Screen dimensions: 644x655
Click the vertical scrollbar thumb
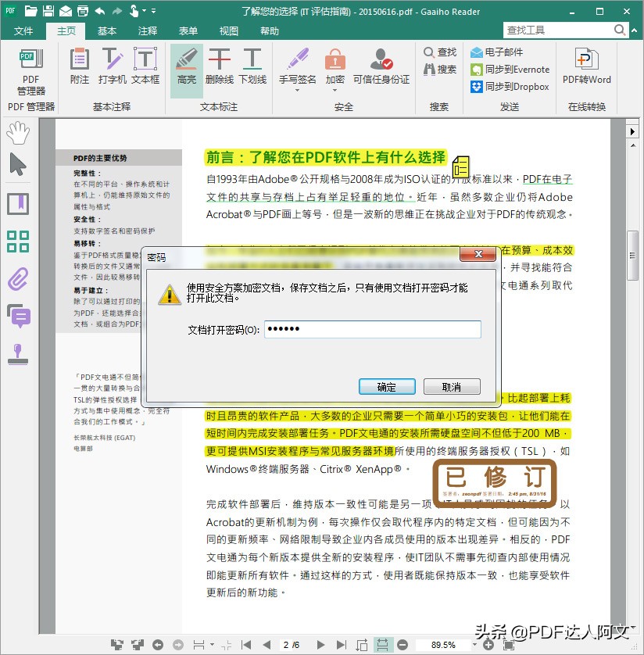tap(632, 256)
